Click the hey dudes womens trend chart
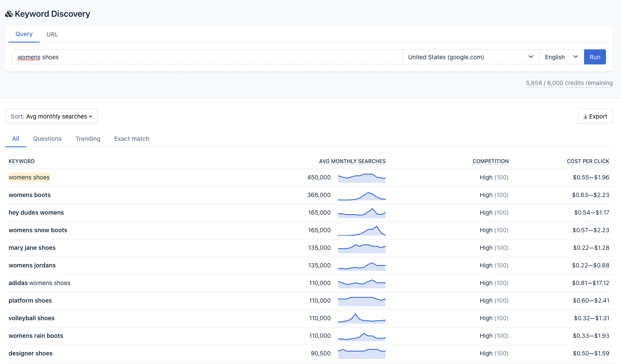This screenshot has width=621, height=364. (361, 213)
